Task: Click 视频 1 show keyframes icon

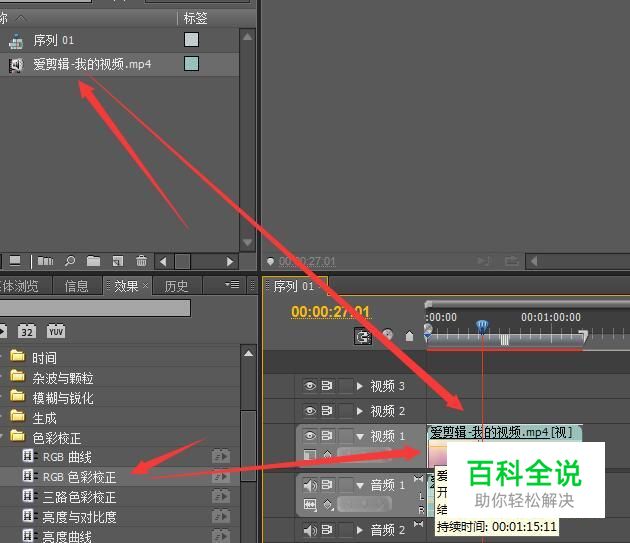Action: [x=327, y=455]
